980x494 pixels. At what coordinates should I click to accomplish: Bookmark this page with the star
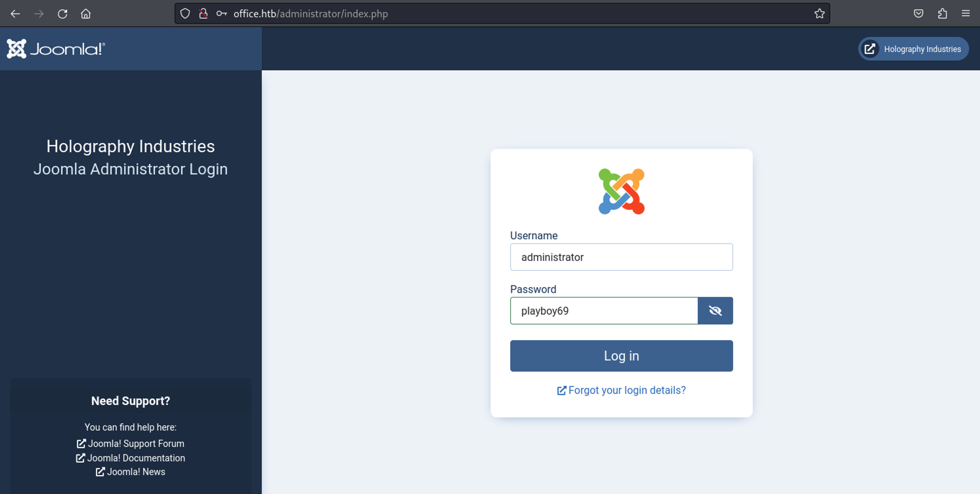pos(819,14)
